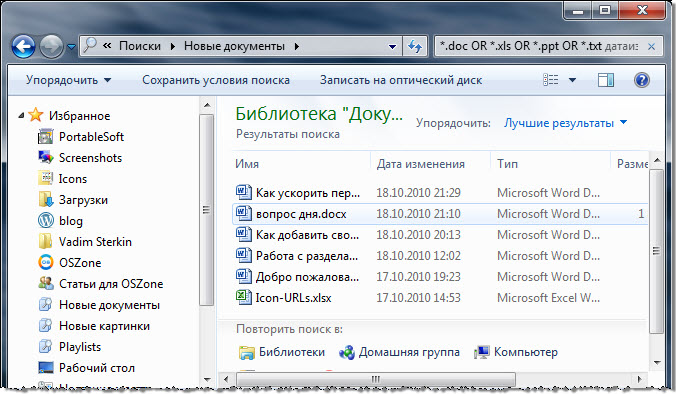Clear the search box with X
Image resolution: width=676 pixels, height=394 pixels.
651,47
